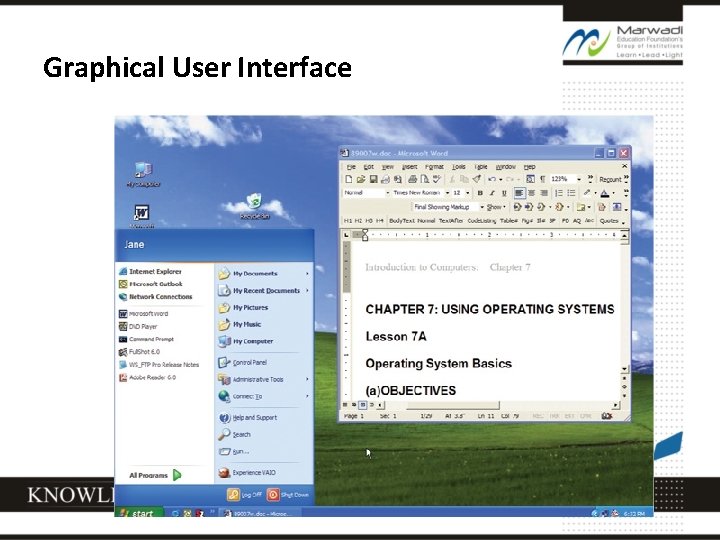Screen dimensions: 720x540
Task: Click the Next change icon
Action: 529,207
